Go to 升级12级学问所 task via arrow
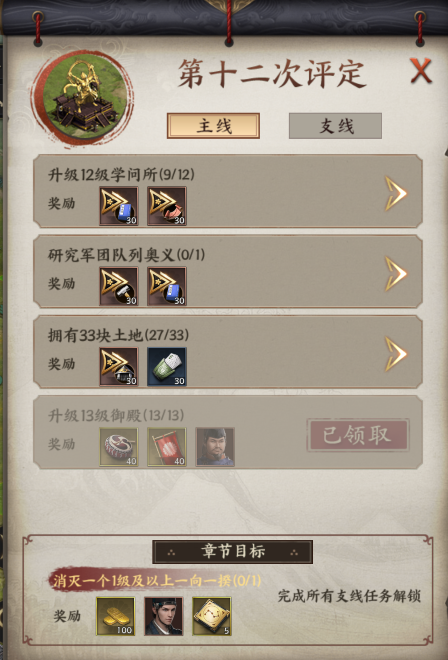 [396, 193]
